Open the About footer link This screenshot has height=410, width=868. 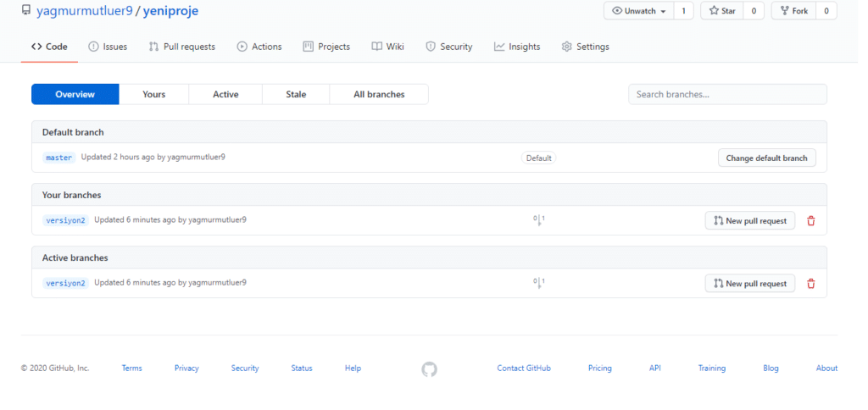click(827, 368)
